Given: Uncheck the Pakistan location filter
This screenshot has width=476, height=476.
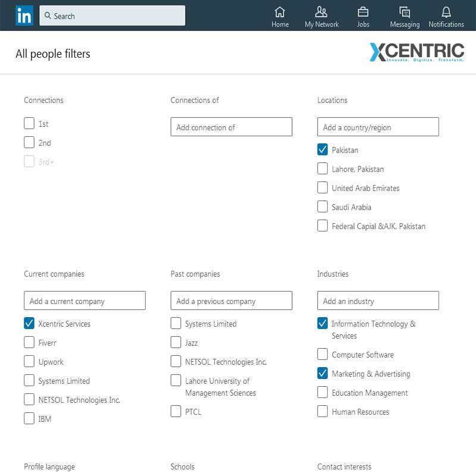Looking at the screenshot, I should pos(322,150).
